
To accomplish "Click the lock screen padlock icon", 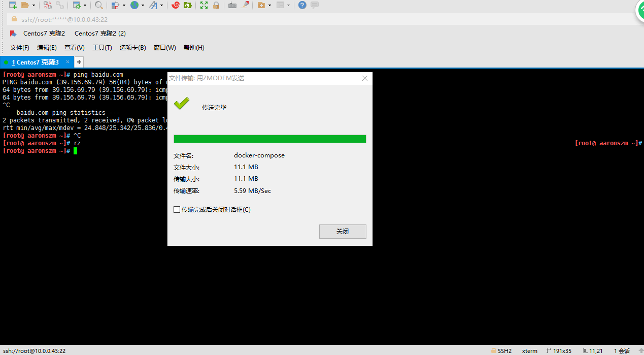I will point(216,5).
